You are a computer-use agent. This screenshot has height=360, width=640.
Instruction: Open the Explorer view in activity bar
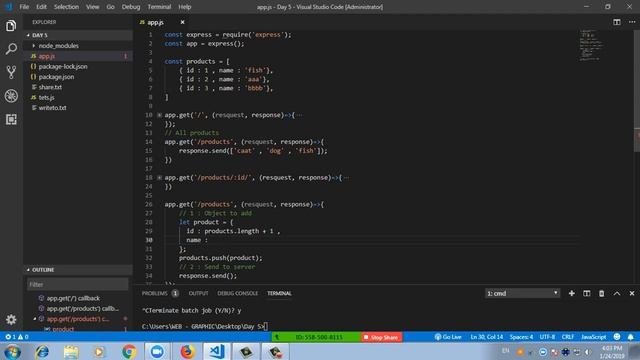tap(11, 26)
